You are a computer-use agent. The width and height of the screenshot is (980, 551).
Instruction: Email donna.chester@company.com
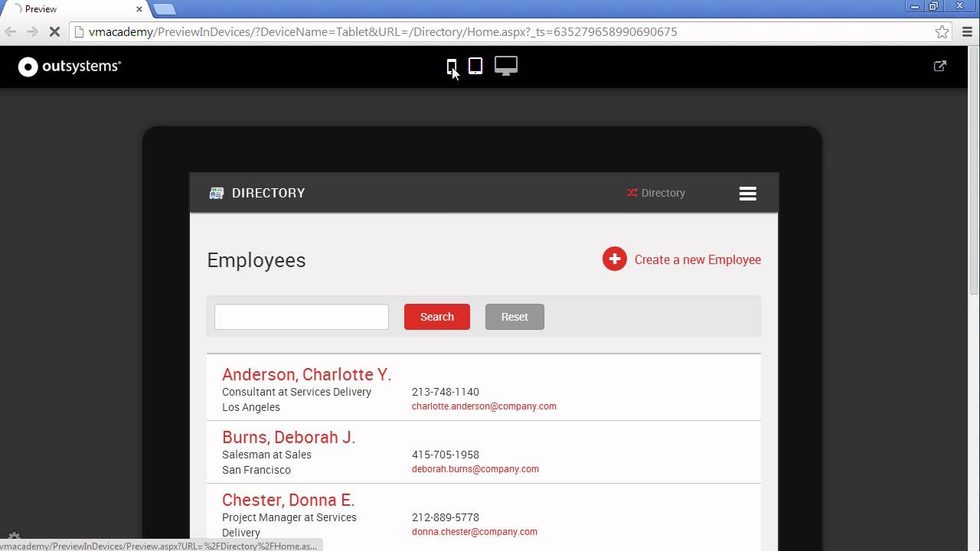(x=475, y=532)
